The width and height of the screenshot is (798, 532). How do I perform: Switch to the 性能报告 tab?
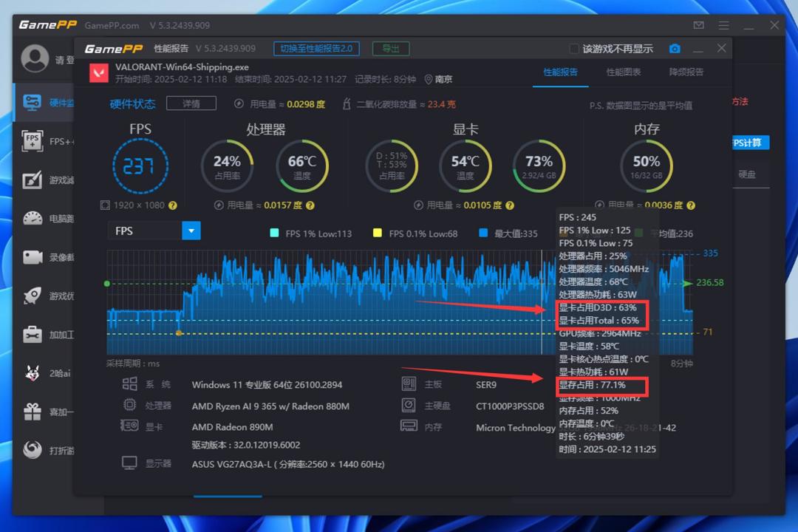[x=560, y=72]
